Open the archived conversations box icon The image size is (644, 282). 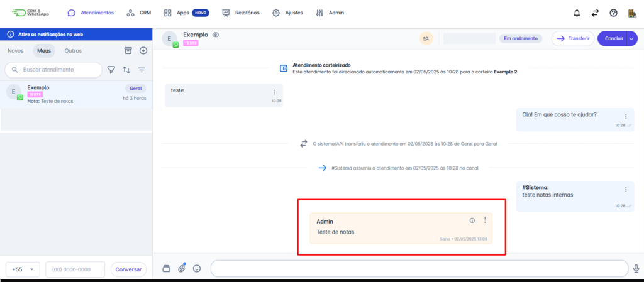pyautogui.click(x=128, y=51)
